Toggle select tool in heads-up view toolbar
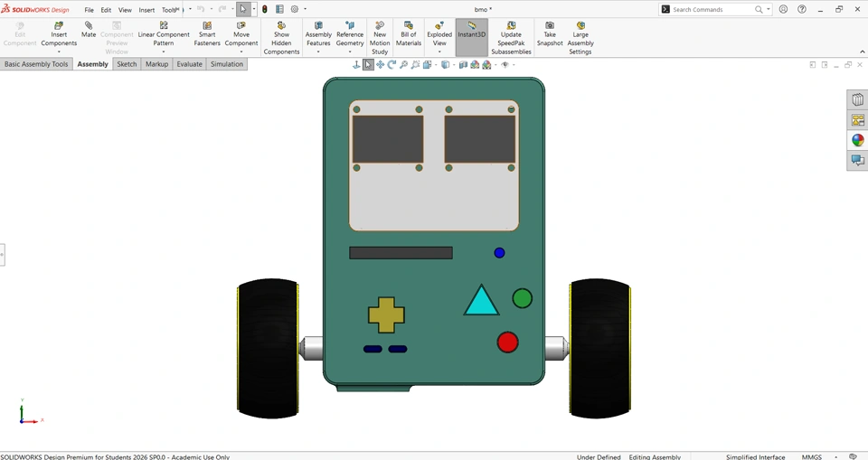Viewport: 868px width, 460px height. pos(368,65)
